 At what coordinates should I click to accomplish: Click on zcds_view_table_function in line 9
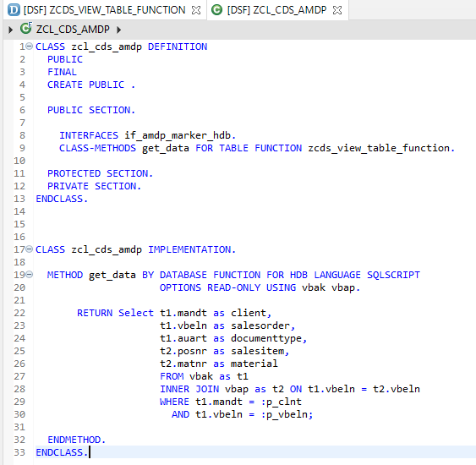click(379, 148)
